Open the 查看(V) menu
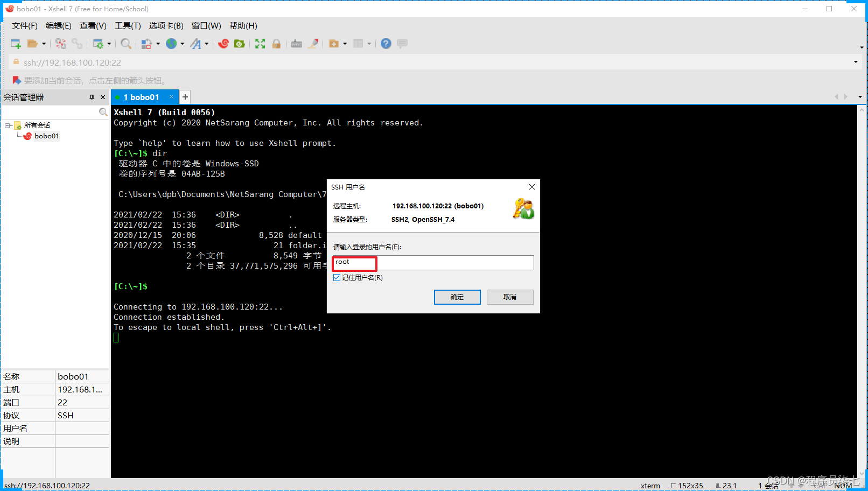 [93, 26]
